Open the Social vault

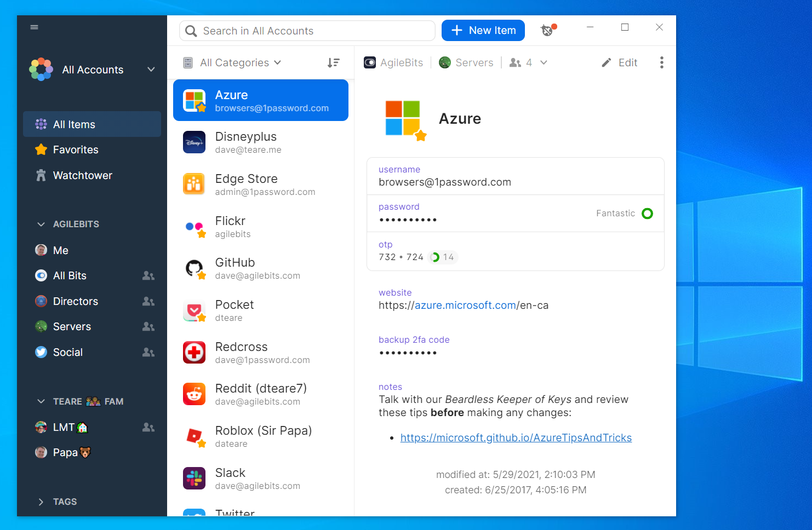click(68, 352)
